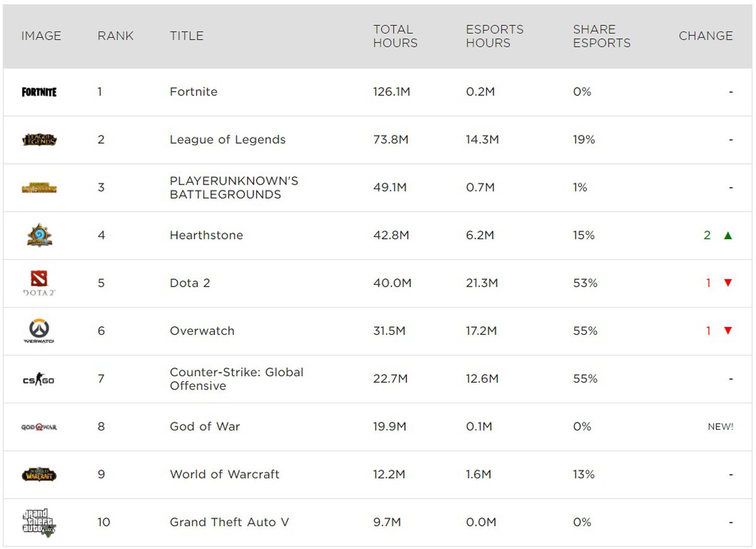Click the NEW! label for God of War
Image resolution: width=756 pixels, height=549 pixels.
point(720,427)
